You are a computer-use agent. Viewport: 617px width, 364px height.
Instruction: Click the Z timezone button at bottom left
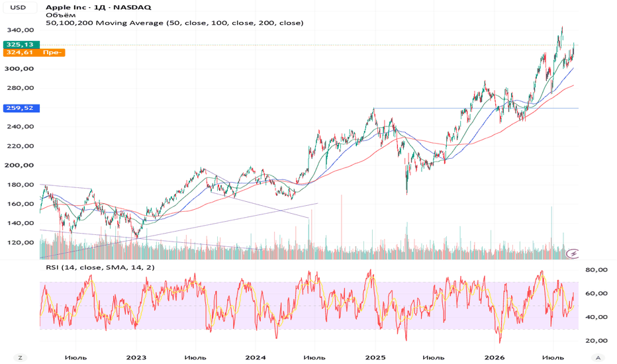pos(20,357)
